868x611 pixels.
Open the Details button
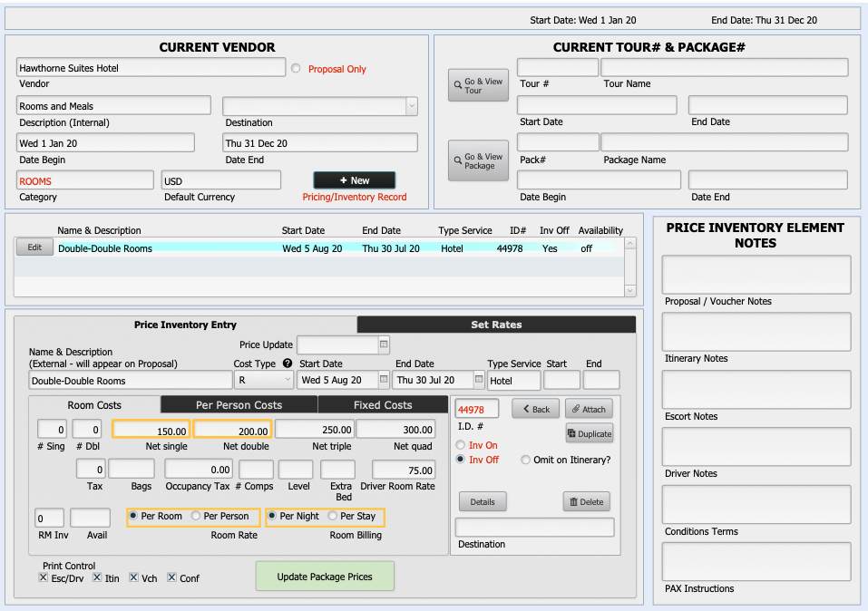click(x=483, y=501)
